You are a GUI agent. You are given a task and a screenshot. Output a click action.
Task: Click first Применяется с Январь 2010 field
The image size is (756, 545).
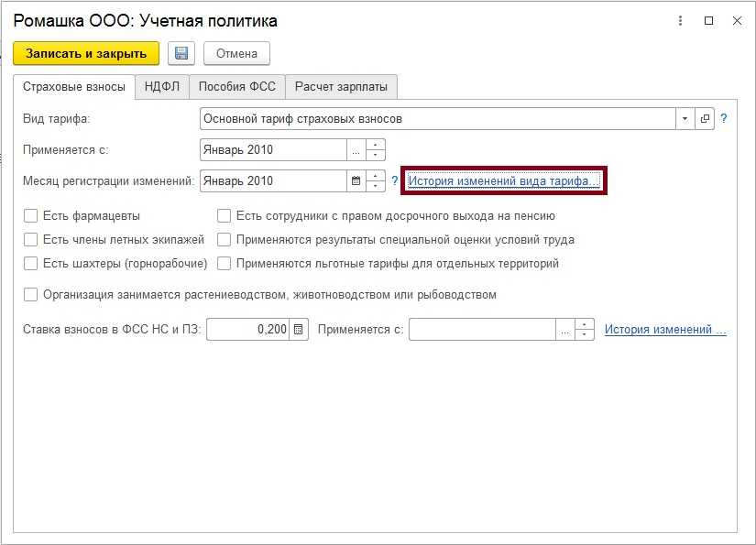tap(273, 150)
